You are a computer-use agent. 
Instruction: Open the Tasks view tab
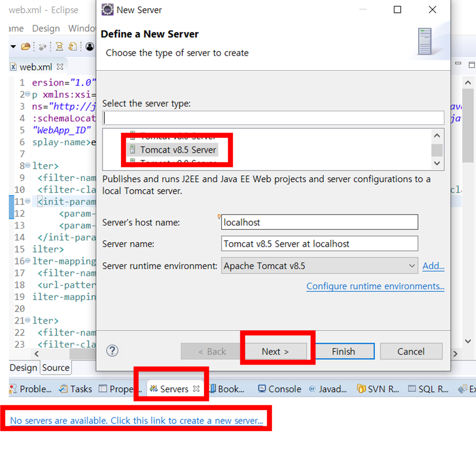point(75,389)
